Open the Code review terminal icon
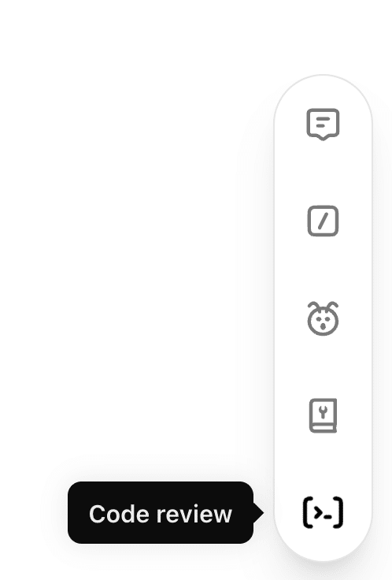This screenshot has height=580, width=392. click(x=323, y=512)
